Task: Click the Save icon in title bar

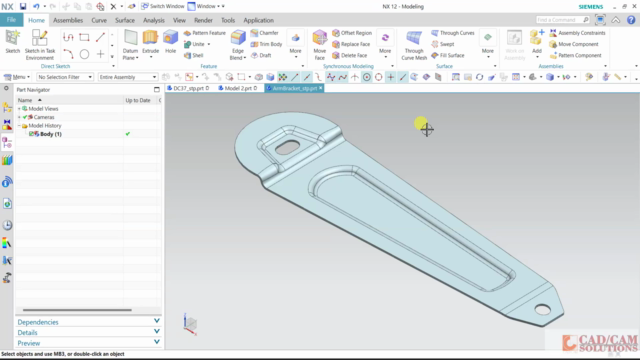Action: pyautogui.click(x=23, y=7)
